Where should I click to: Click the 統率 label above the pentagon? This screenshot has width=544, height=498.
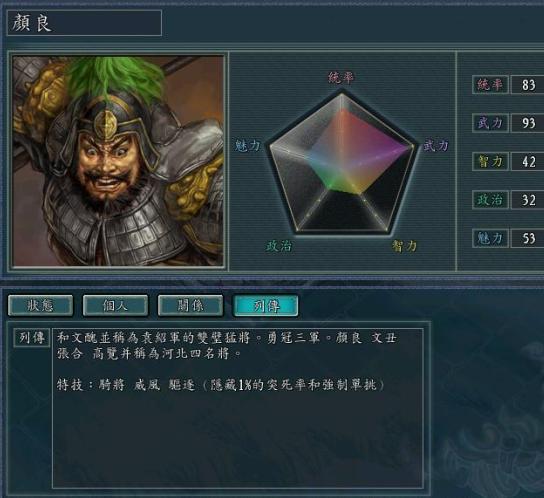point(341,77)
